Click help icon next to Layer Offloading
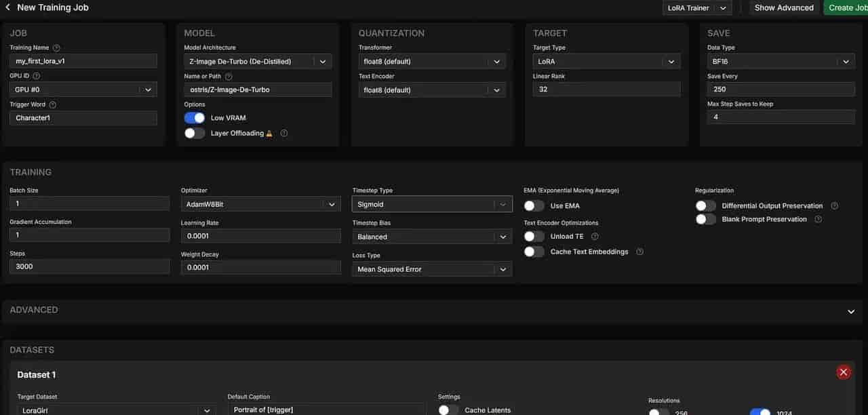 (284, 134)
